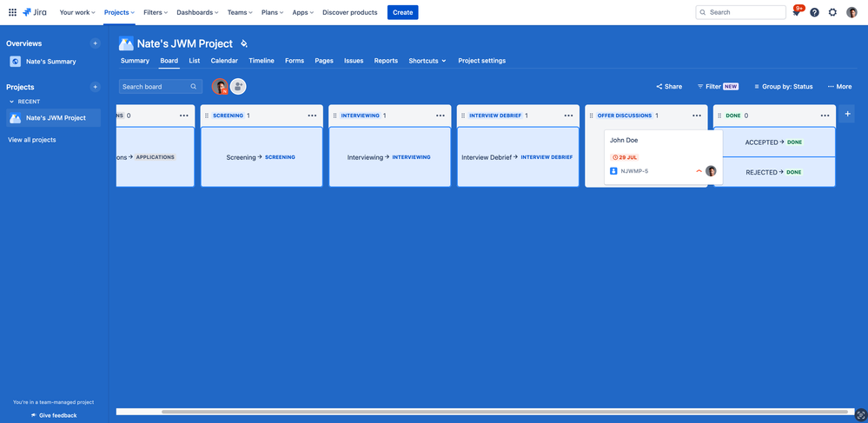Image resolution: width=868 pixels, height=423 pixels.
Task: Open the More options button
Action: 839,86
